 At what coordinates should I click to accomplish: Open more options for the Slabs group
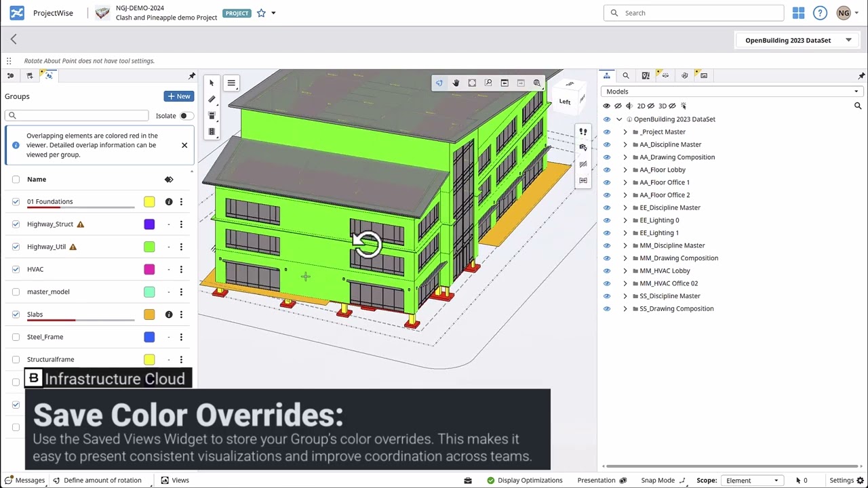[x=181, y=314]
